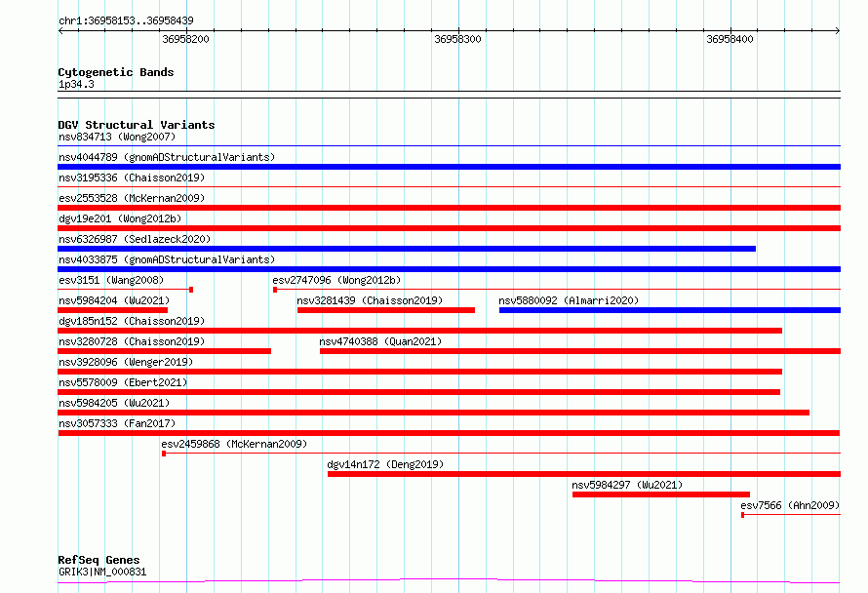868x593 pixels.
Task: Open nsv4740388 (Quan2021) label
Action: point(380,341)
